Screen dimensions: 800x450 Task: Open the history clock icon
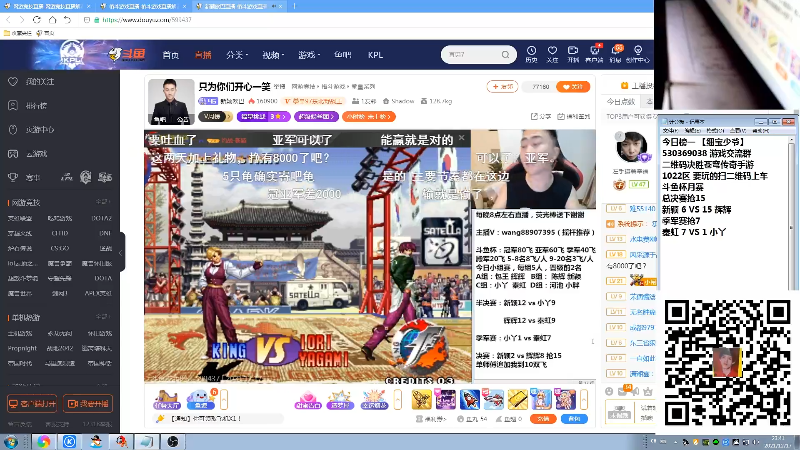point(531,54)
